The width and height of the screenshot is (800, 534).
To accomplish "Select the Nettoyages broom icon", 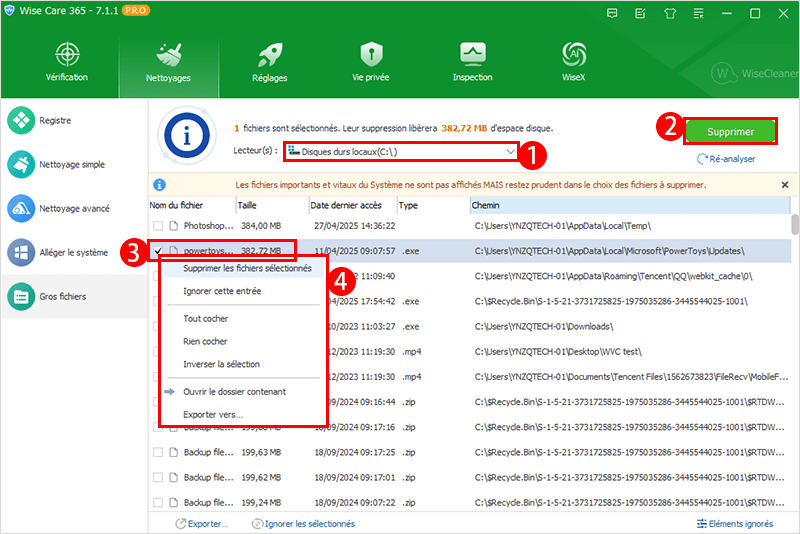I will click(x=169, y=55).
